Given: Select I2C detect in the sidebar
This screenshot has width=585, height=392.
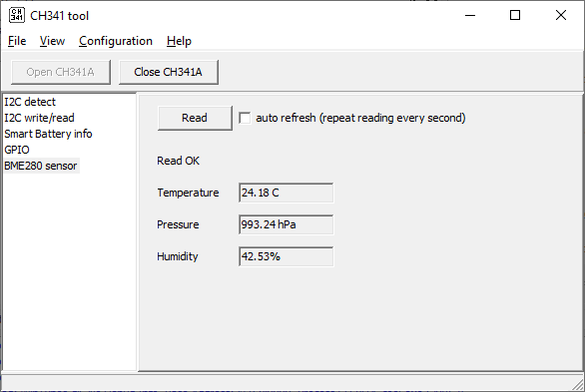Looking at the screenshot, I should pyautogui.click(x=30, y=102).
